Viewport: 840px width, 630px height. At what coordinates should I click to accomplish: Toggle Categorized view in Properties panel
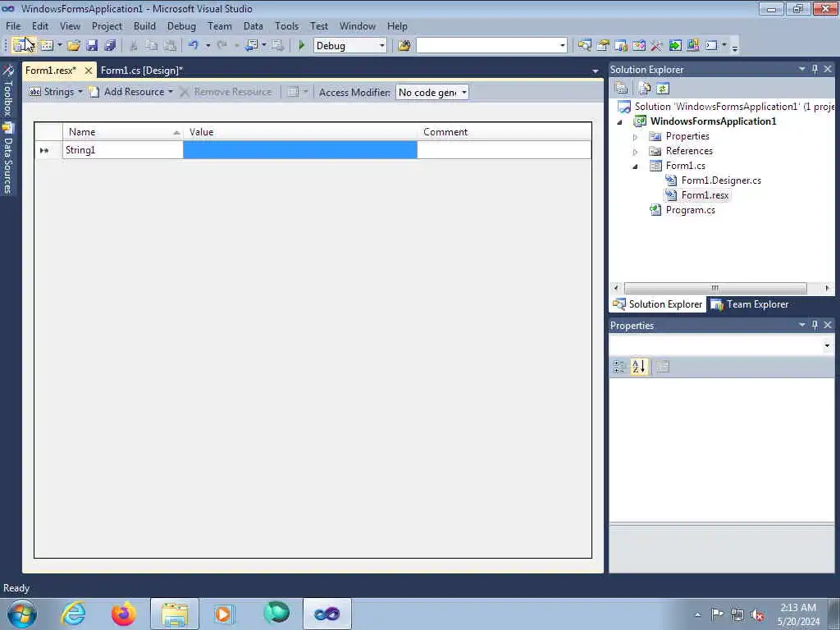619,367
